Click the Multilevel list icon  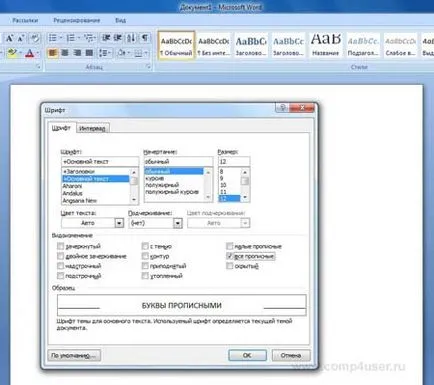point(88,38)
